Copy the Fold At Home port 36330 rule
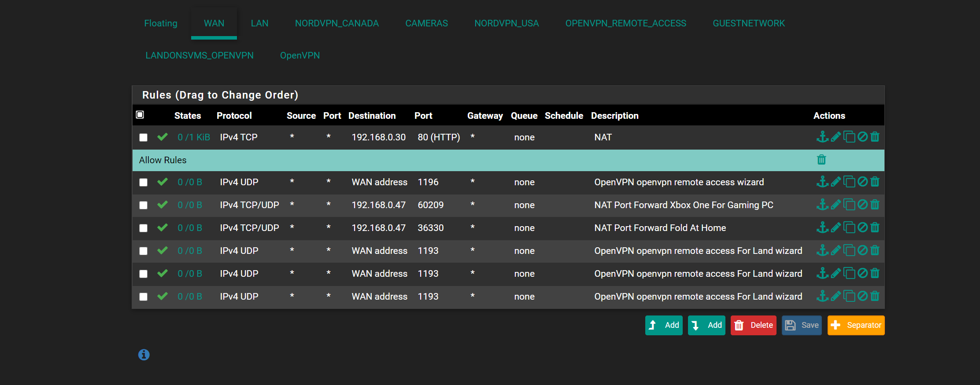This screenshot has width=980, height=385. click(x=849, y=227)
